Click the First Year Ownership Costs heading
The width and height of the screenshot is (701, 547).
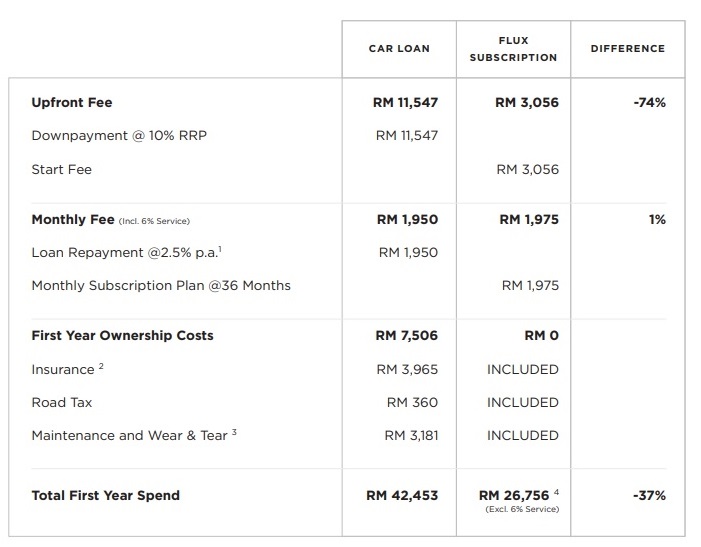[x=122, y=335]
